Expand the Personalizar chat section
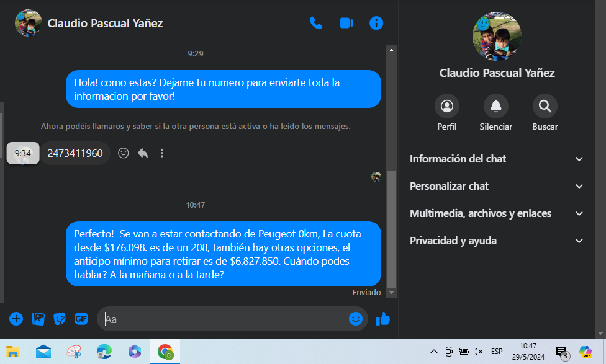This screenshot has height=364, width=606. click(x=497, y=187)
